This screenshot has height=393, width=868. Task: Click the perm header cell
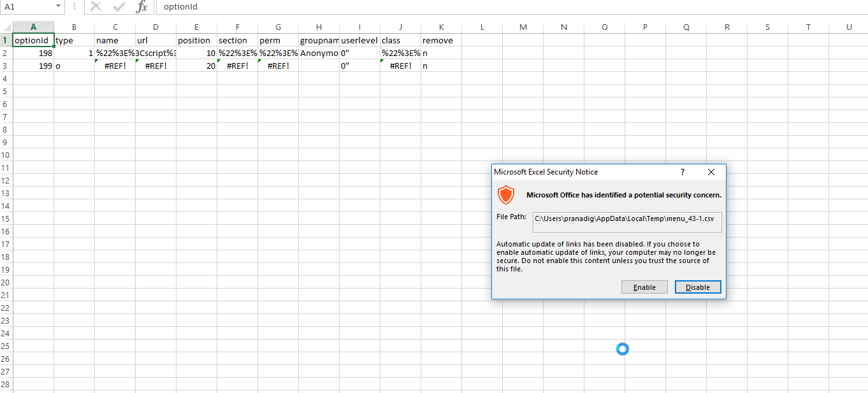[x=278, y=40]
